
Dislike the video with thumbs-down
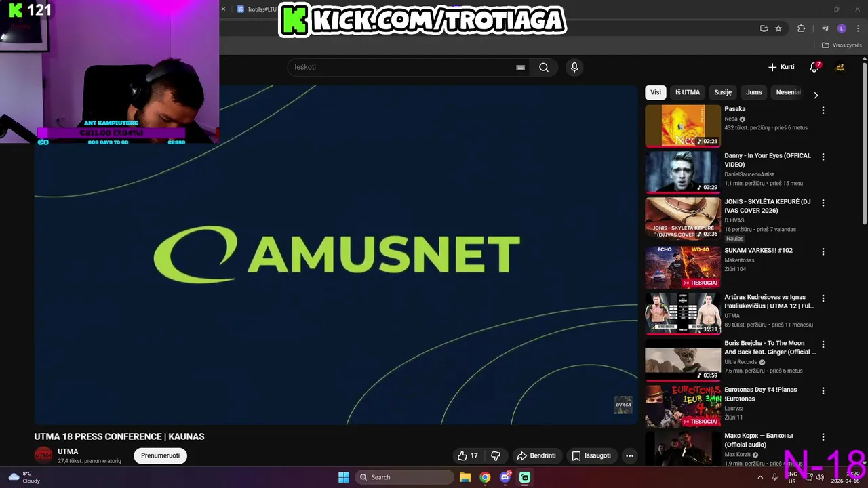point(496,455)
